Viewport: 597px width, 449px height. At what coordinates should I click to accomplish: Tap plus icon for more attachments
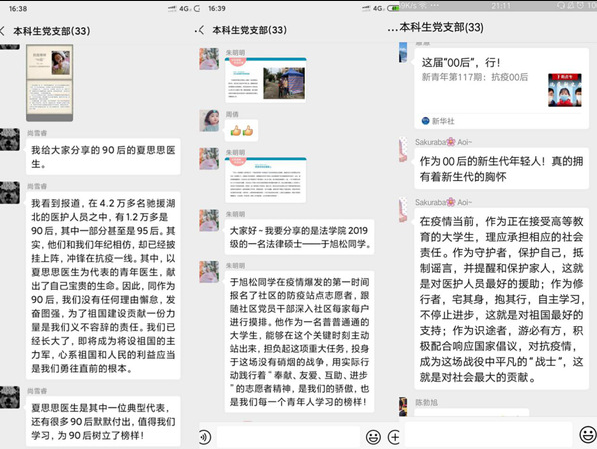(x=394, y=436)
